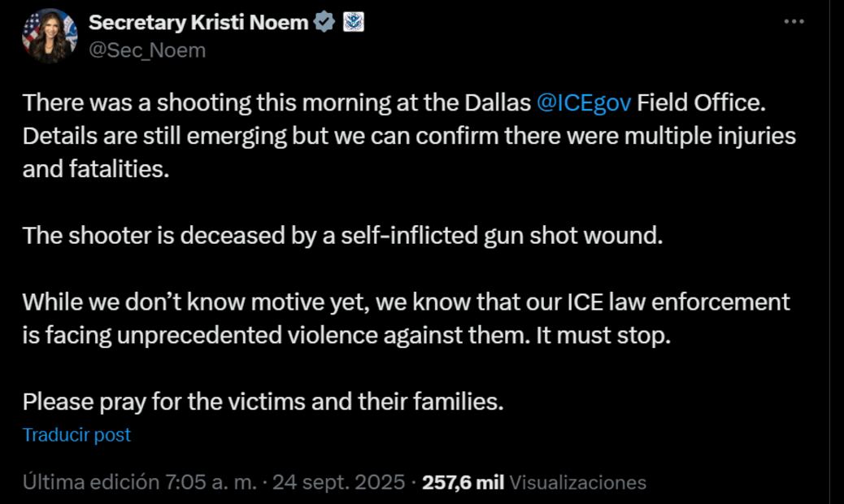Click the 'Please pray for the victims' line
844x504 pixels.
263,402
